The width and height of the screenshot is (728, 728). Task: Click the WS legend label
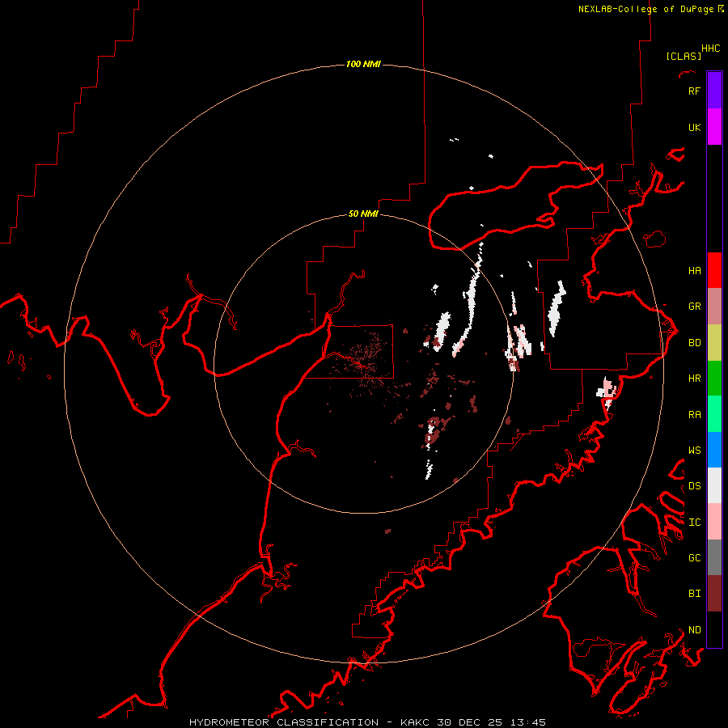[x=694, y=451]
